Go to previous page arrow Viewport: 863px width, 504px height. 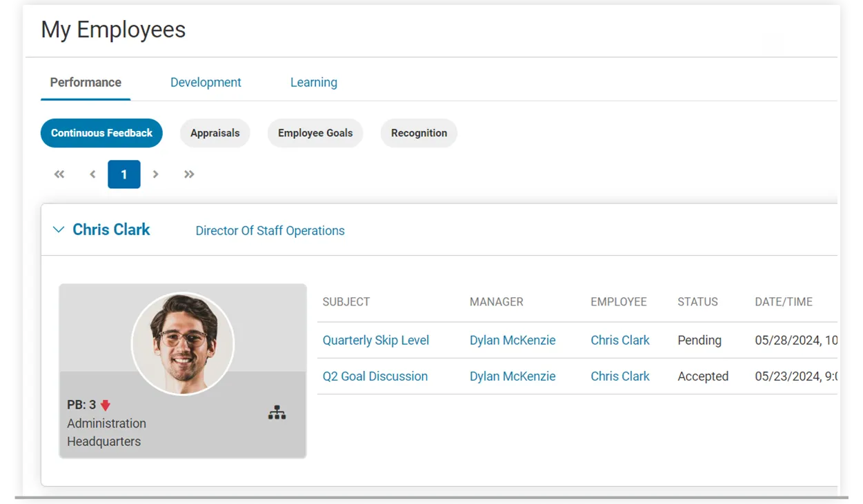click(92, 174)
